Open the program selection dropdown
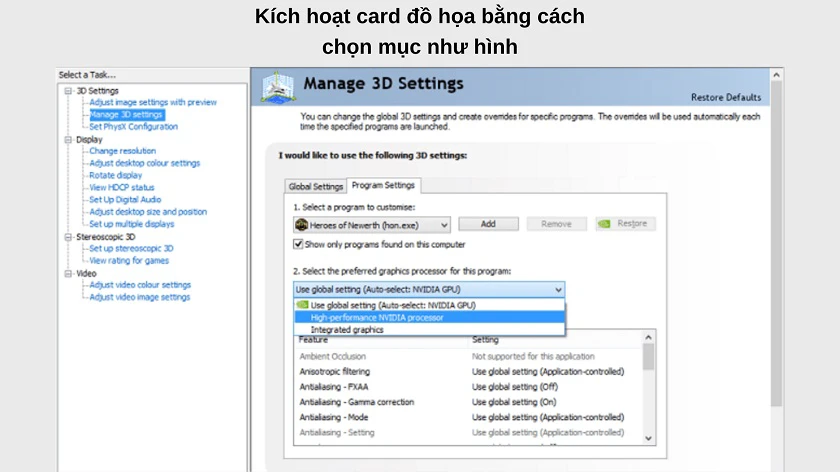The image size is (840, 472). click(372, 225)
